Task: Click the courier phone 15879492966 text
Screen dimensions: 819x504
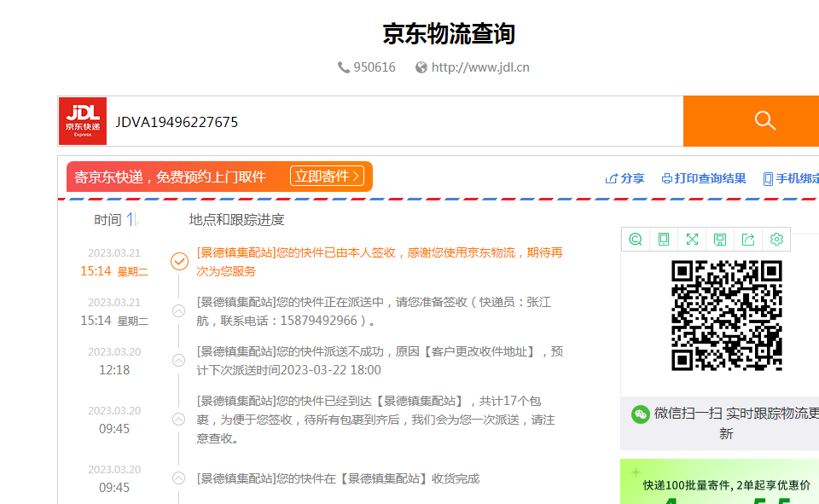Action: [318, 321]
